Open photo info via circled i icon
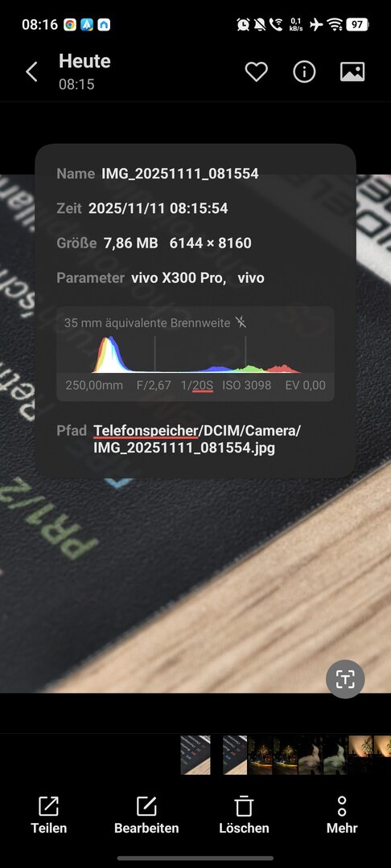Viewport: 391px width, 868px height. tap(304, 72)
